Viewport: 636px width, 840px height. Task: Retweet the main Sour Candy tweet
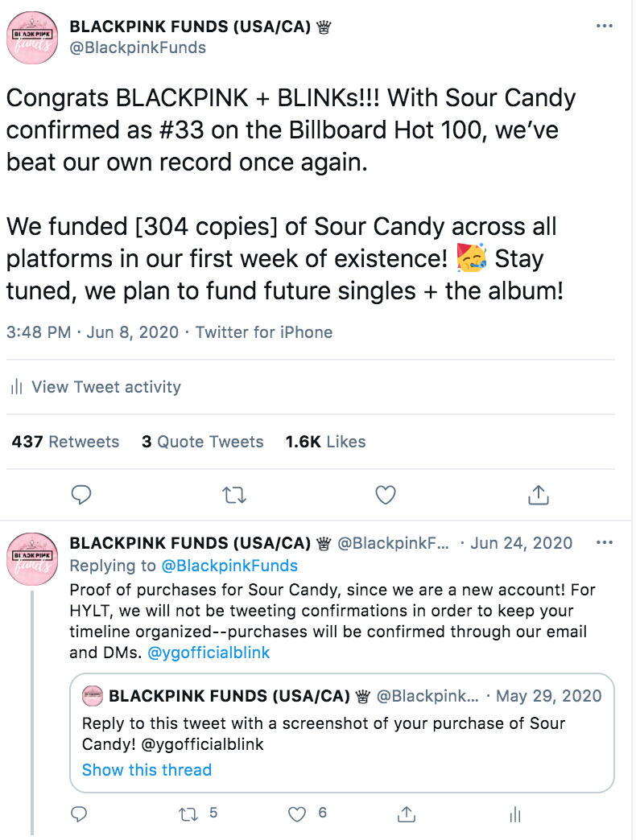[x=233, y=494]
